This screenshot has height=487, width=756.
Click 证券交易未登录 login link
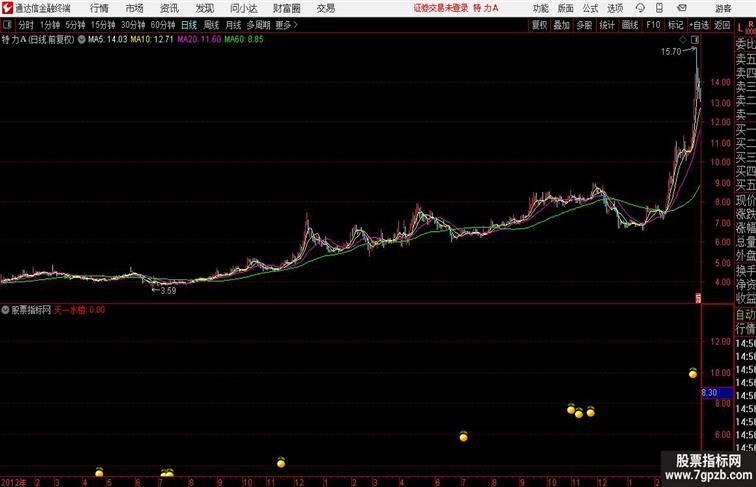coord(441,8)
